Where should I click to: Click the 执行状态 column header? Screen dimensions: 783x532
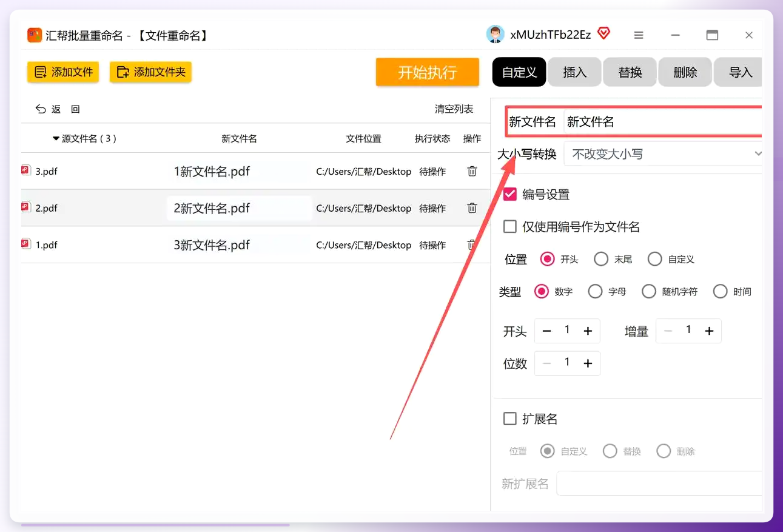(432, 139)
